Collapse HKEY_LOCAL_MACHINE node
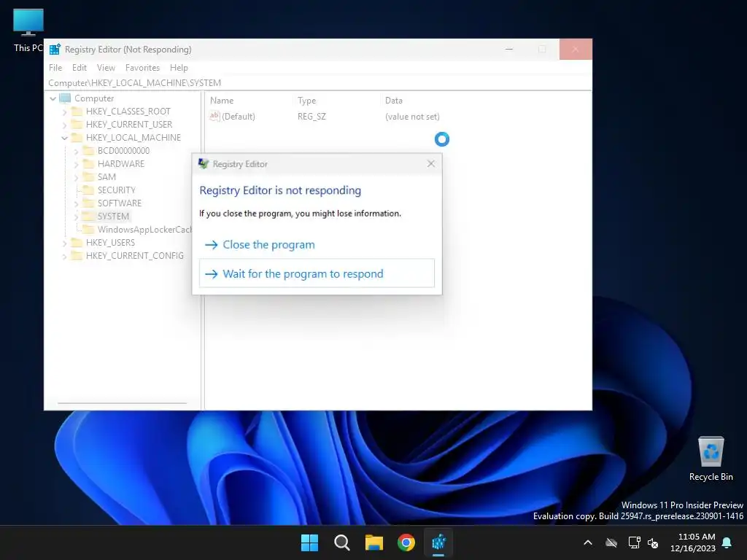Image resolution: width=747 pixels, height=560 pixels. [x=64, y=138]
